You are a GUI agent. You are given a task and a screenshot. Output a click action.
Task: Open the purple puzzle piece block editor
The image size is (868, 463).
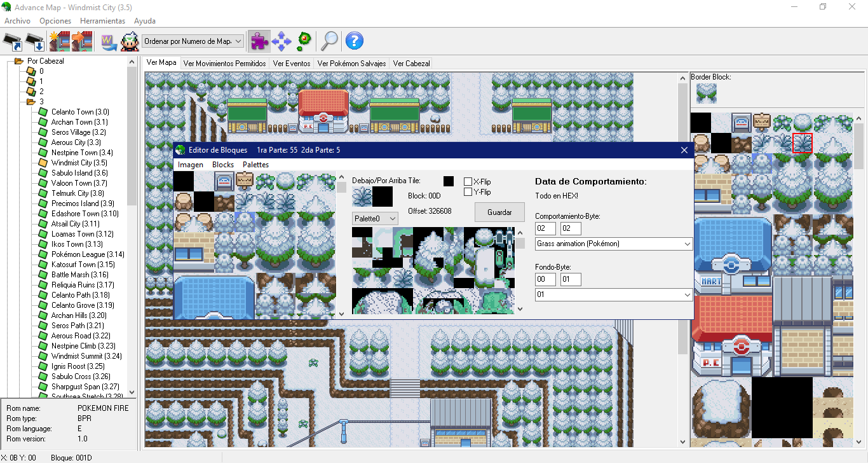point(259,41)
